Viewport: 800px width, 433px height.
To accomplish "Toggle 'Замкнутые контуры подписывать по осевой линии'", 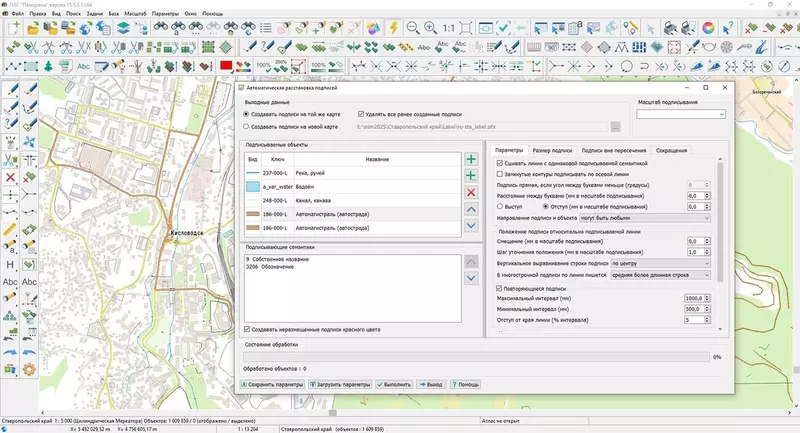I will pos(500,173).
